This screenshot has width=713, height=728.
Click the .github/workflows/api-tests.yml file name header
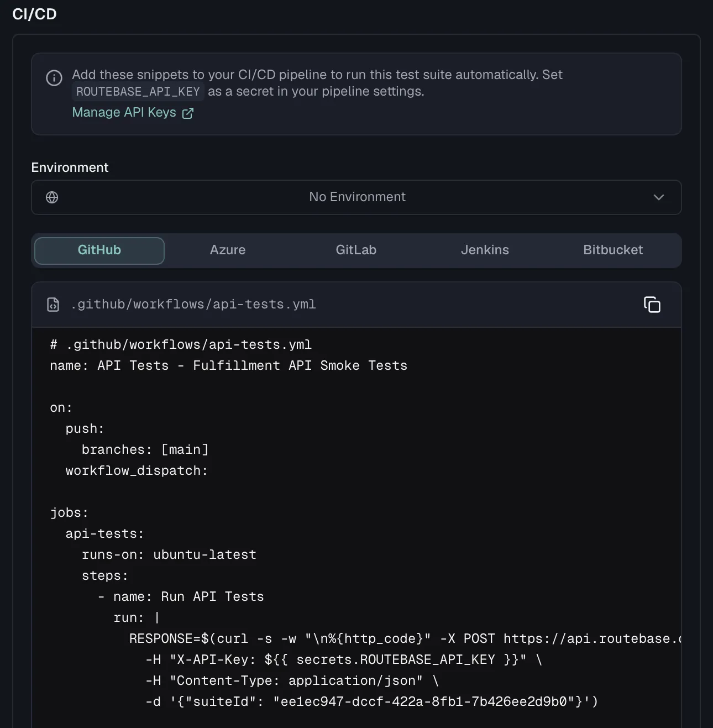click(x=193, y=305)
